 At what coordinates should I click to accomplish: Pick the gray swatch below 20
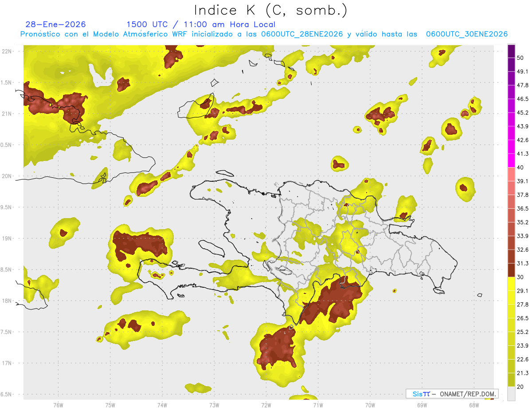(x=511, y=393)
